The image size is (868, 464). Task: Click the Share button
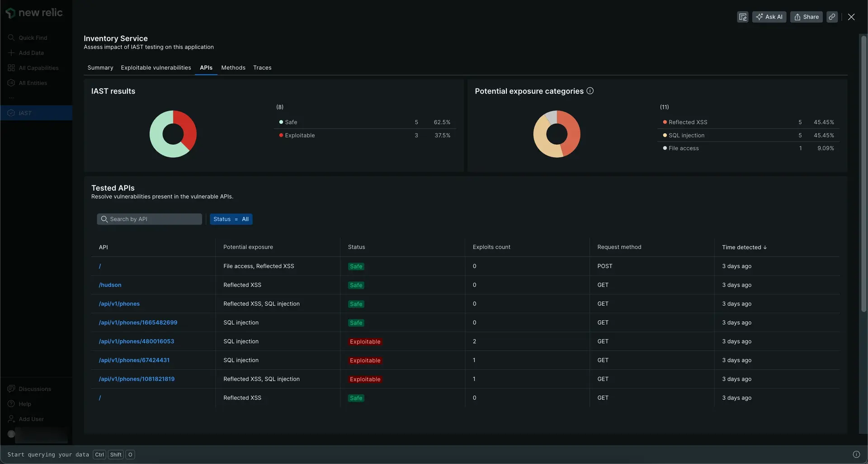806,17
